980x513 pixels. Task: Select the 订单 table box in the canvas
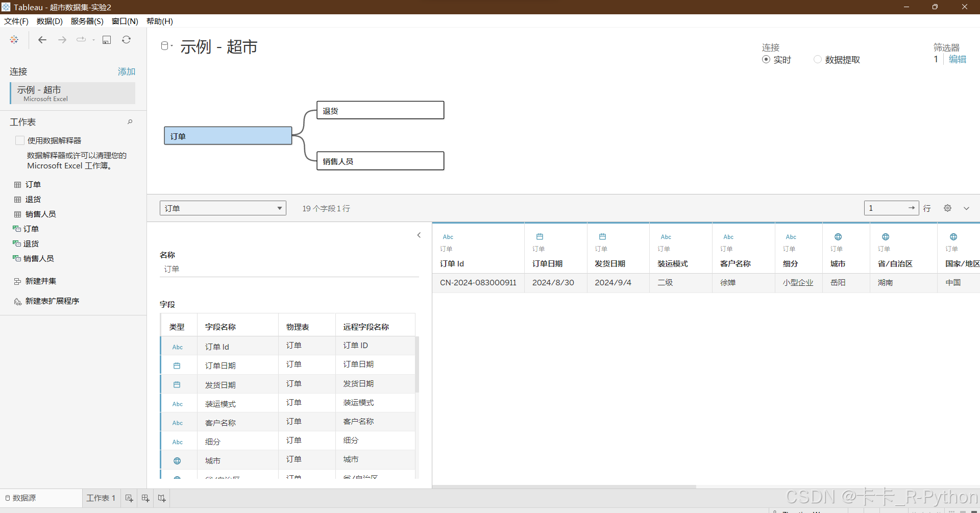pyautogui.click(x=228, y=136)
